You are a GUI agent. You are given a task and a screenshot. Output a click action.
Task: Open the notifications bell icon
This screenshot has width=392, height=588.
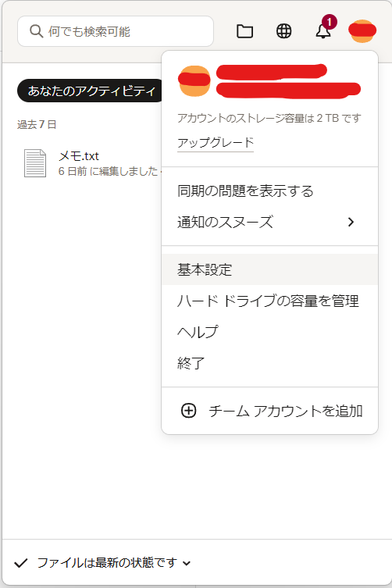[x=323, y=31]
